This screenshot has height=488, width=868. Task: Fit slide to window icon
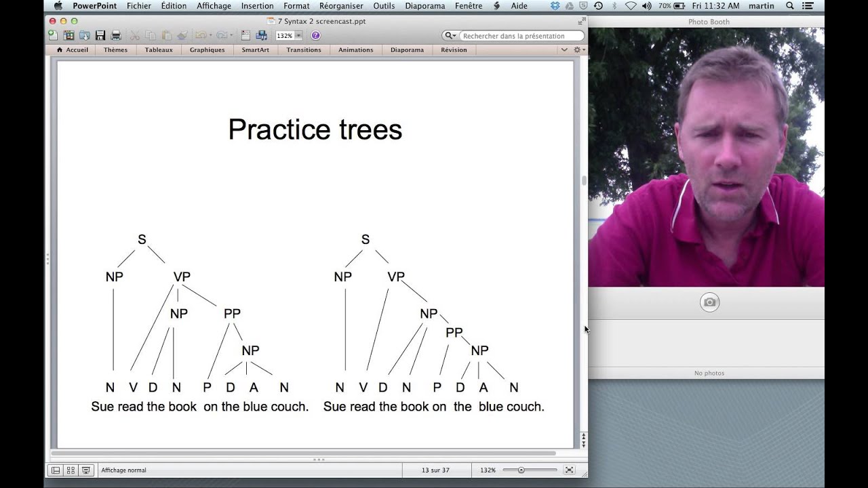click(570, 470)
